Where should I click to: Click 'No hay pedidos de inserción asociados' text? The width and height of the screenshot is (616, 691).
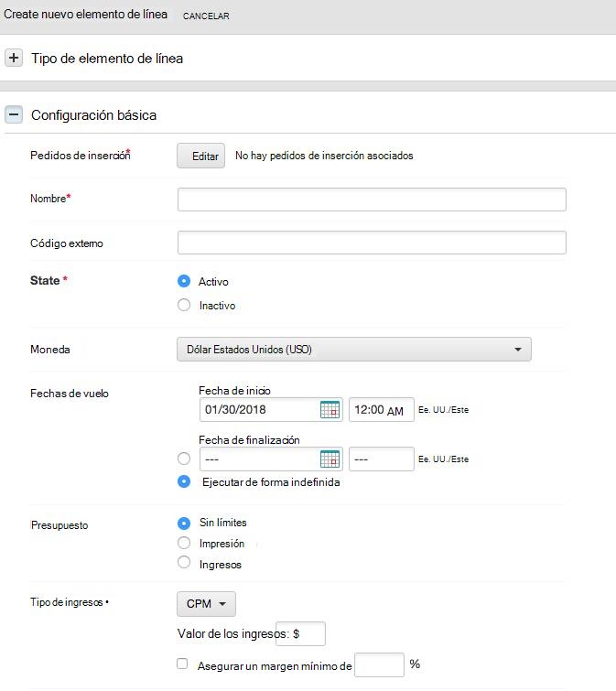(324, 156)
